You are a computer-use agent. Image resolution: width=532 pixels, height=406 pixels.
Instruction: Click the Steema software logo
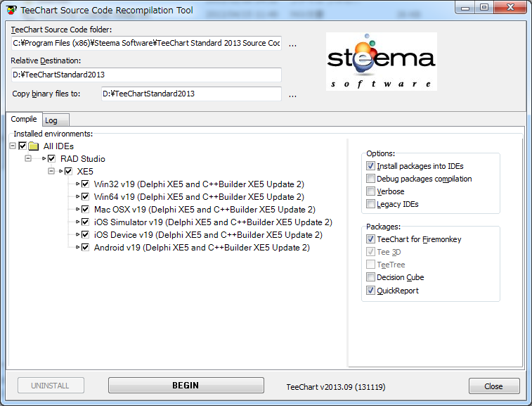point(382,61)
